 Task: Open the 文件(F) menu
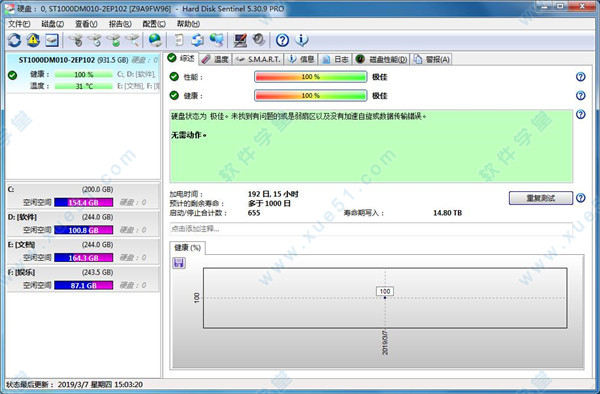[x=19, y=24]
